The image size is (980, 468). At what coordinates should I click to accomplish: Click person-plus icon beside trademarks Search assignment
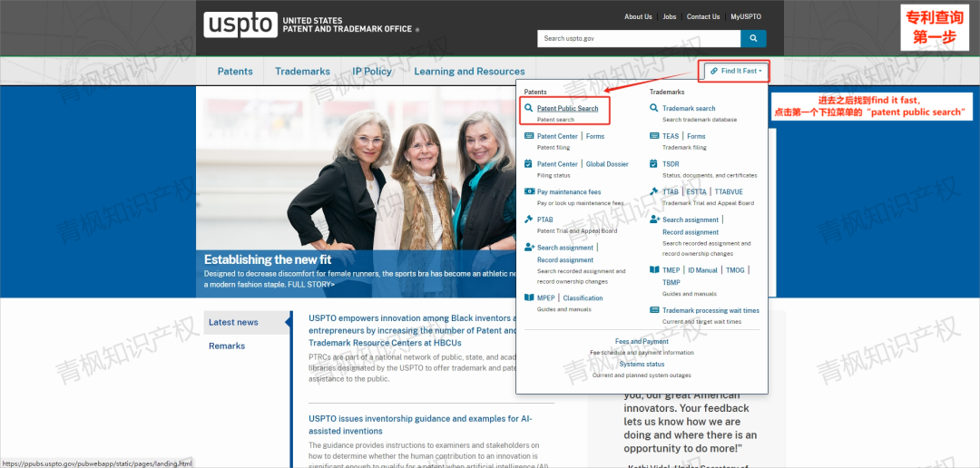coord(654,219)
